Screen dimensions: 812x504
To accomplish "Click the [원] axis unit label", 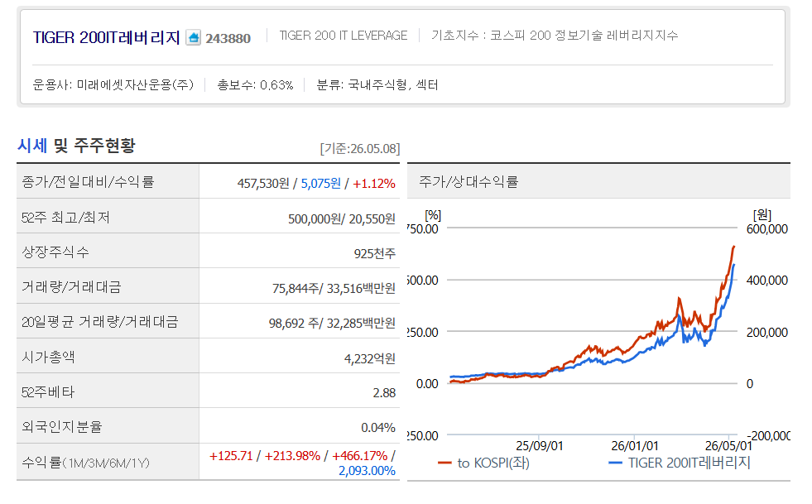I will 762,215.
